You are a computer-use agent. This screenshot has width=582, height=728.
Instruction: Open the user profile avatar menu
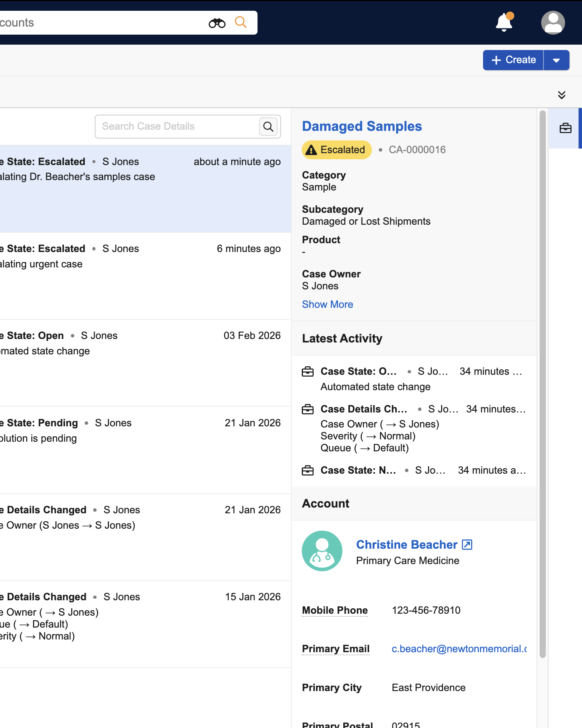coord(553,23)
